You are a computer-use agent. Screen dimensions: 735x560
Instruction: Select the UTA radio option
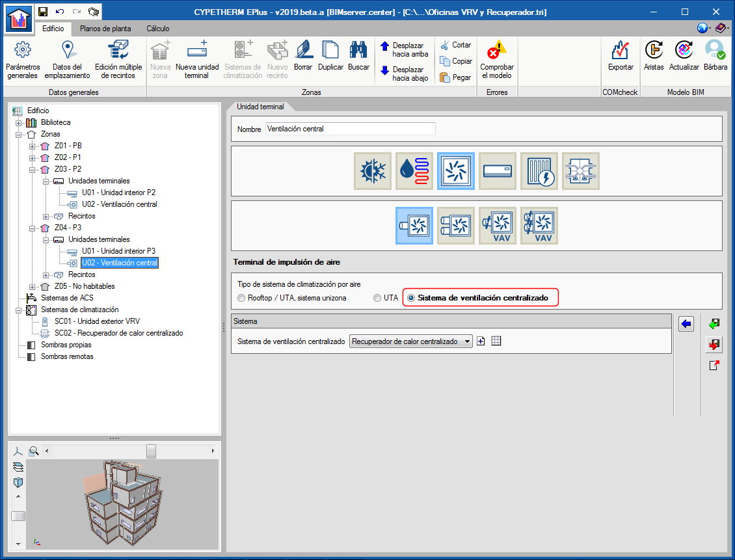(x=386, y=298)
